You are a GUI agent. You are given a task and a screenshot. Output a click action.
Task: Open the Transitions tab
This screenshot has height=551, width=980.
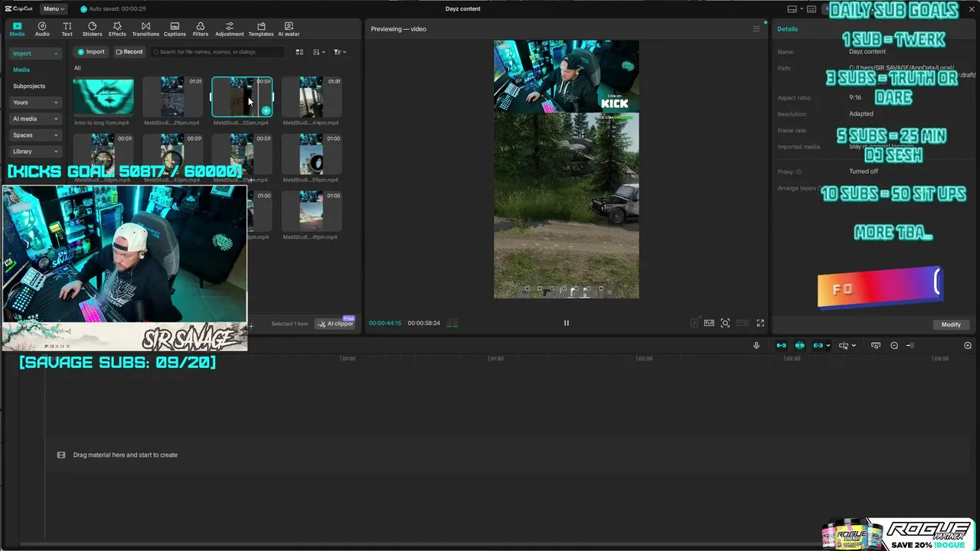[x=145, y=29]
